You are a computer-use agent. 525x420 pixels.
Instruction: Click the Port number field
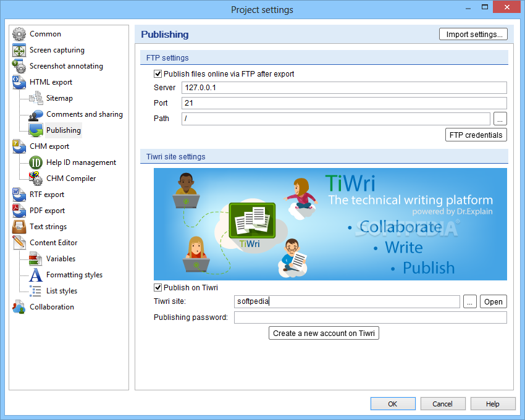[x=344, y=103]
